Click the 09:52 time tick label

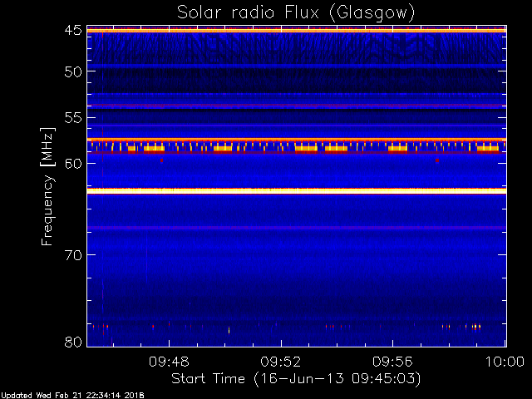(x=281, y=362)
